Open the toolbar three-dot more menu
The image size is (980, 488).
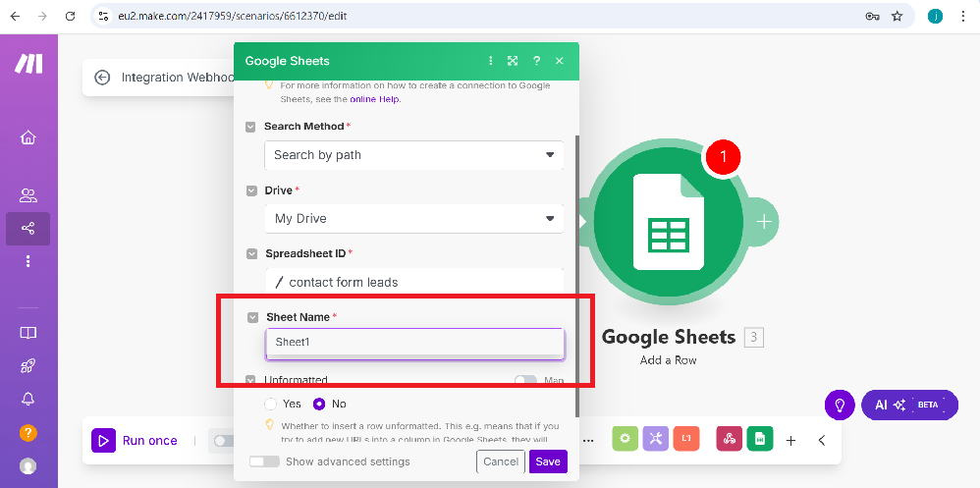click(x=588, y=441)
